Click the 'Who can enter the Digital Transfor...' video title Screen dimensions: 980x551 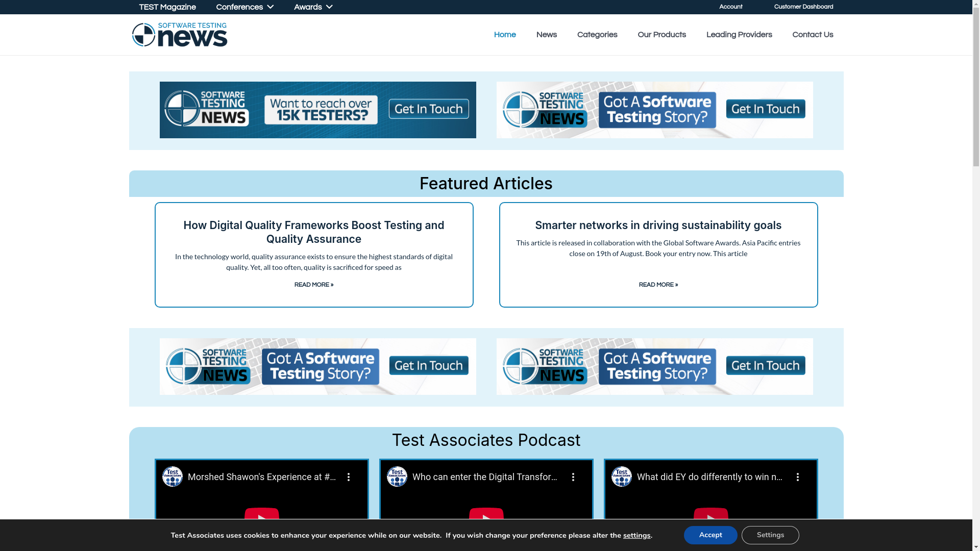(x=485, y=477)
